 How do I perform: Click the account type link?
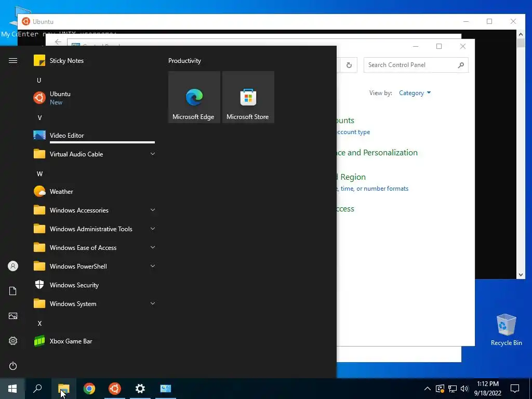click(x=353, y=132)
